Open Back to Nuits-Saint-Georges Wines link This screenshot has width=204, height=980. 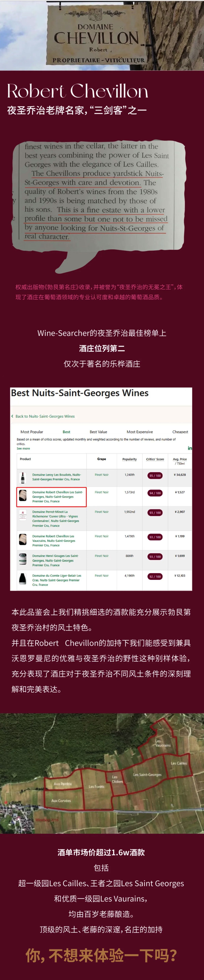45,416
